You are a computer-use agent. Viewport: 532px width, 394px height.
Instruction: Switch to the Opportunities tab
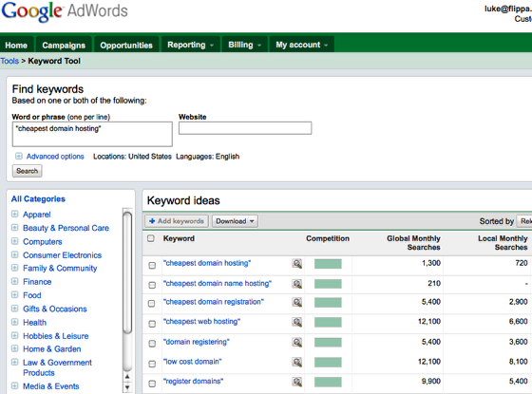pyautogui.click(x=126, y=46)
